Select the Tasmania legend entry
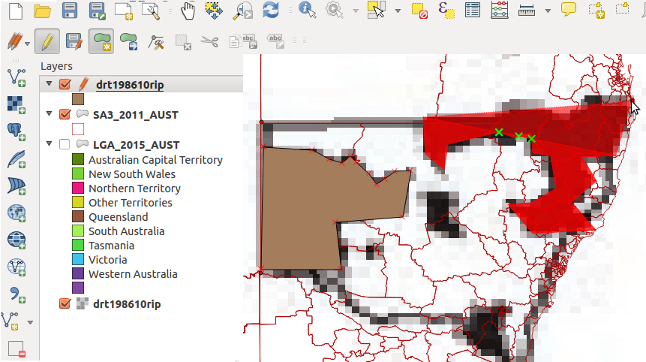The height and width of the screenshot is (362, 646). (x=111, y=245)
